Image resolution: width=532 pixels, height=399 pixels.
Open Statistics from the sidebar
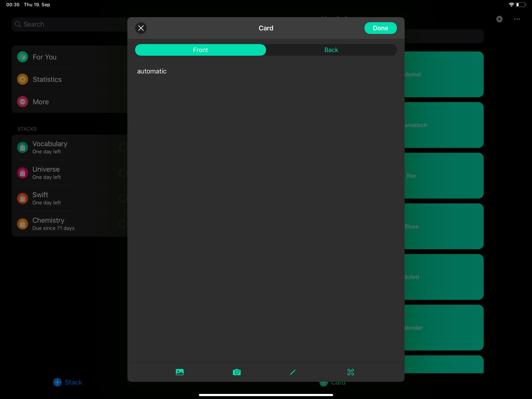pyautogui.click(x=47, y=79)
